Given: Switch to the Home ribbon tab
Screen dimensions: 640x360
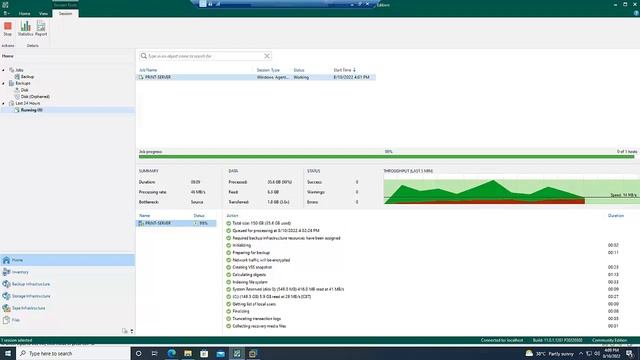Looking at the screenshot, I should (24, 13).
